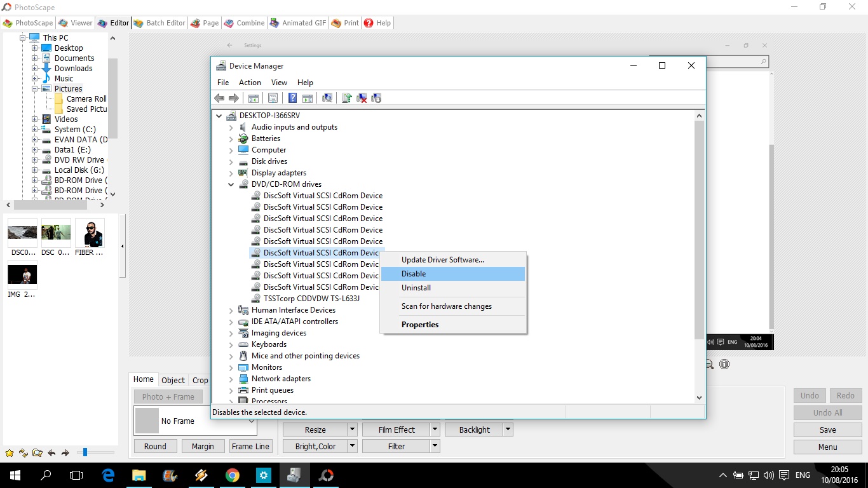The image size is (868, 488).
Task: Select Disable from the context menu
Action: coord(414,273)
